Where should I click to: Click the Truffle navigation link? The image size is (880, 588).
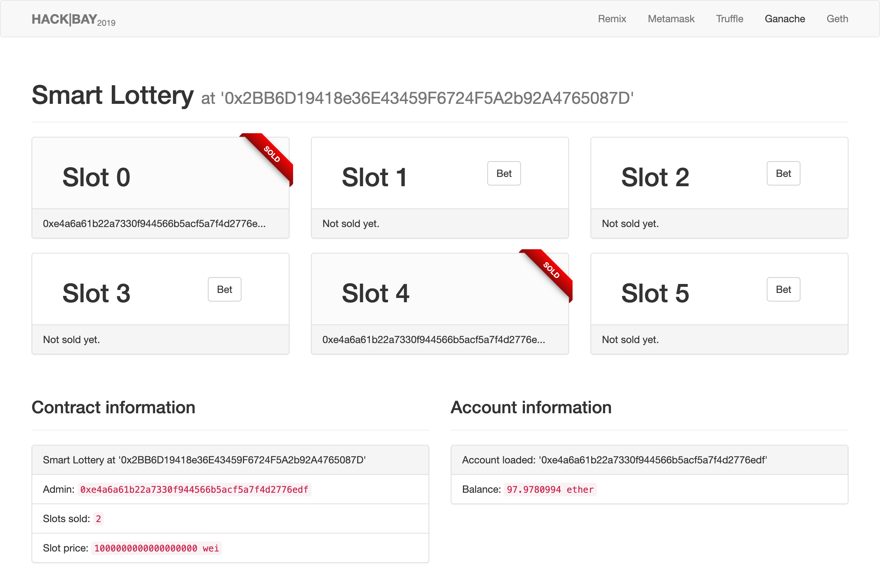(x=730, y=18)
